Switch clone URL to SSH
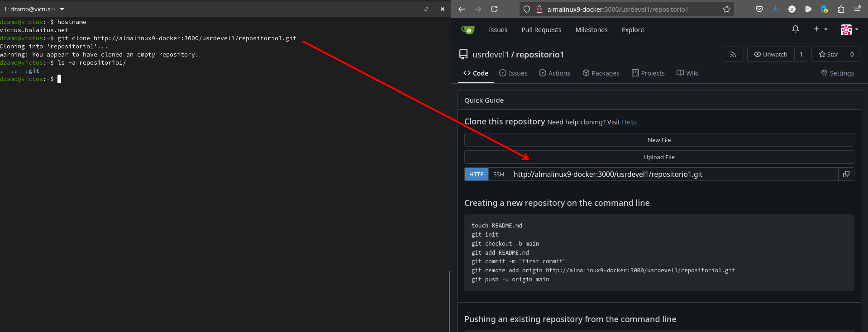Screen dimensions: 868x332 [498, 174]
